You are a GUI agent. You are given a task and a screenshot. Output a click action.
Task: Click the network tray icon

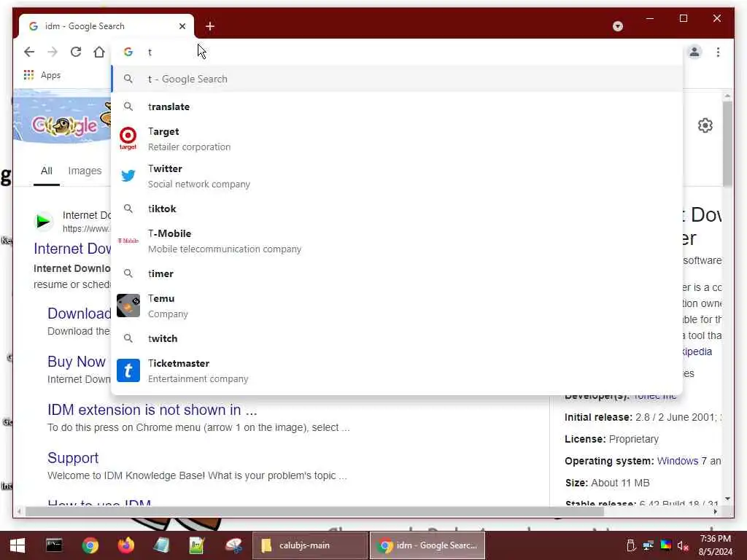coord(649,545)
